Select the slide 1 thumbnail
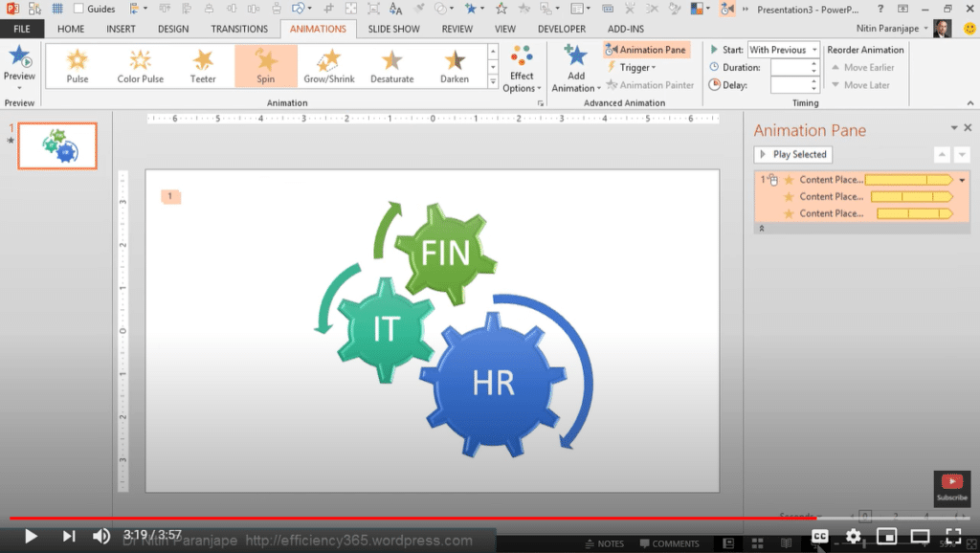980x553 pixels. pos(56,145)
